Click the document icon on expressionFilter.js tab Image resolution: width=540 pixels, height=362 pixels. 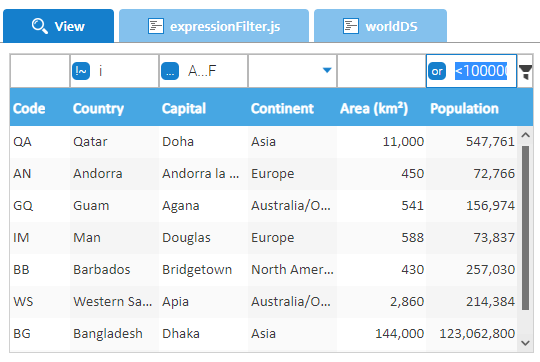pyautogui.click(x=156, y=26)
